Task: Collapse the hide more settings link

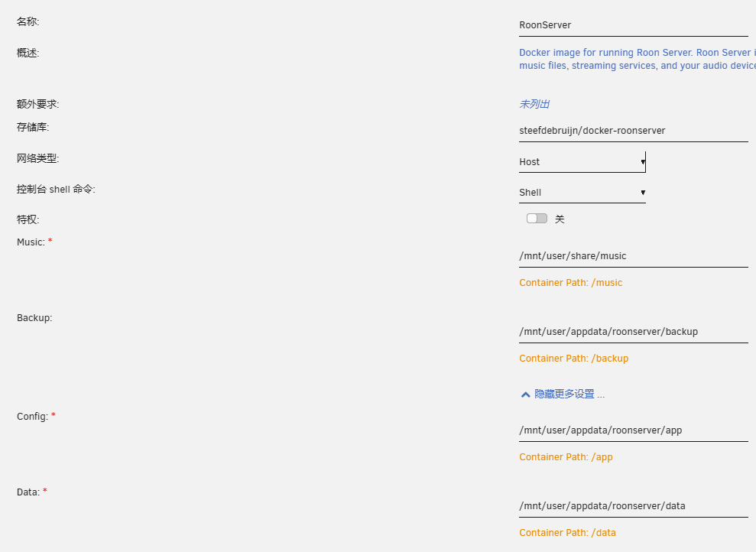Action: [569, 395]
